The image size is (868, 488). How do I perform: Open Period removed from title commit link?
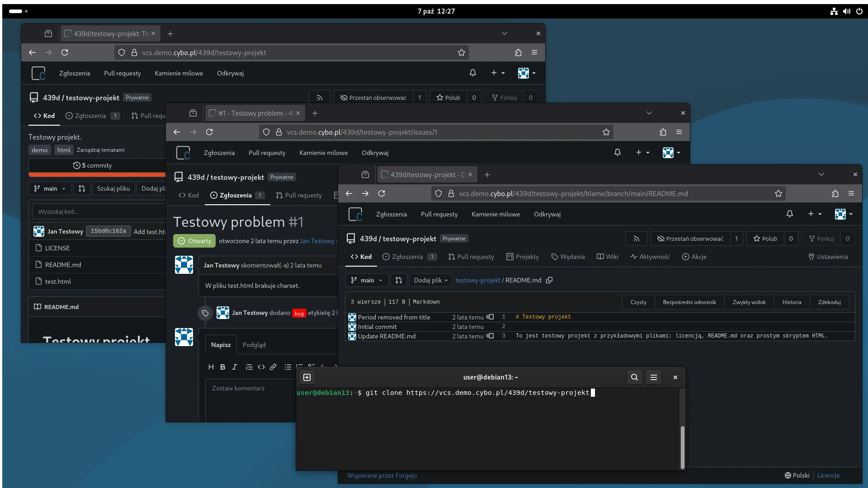pos(394,317)
